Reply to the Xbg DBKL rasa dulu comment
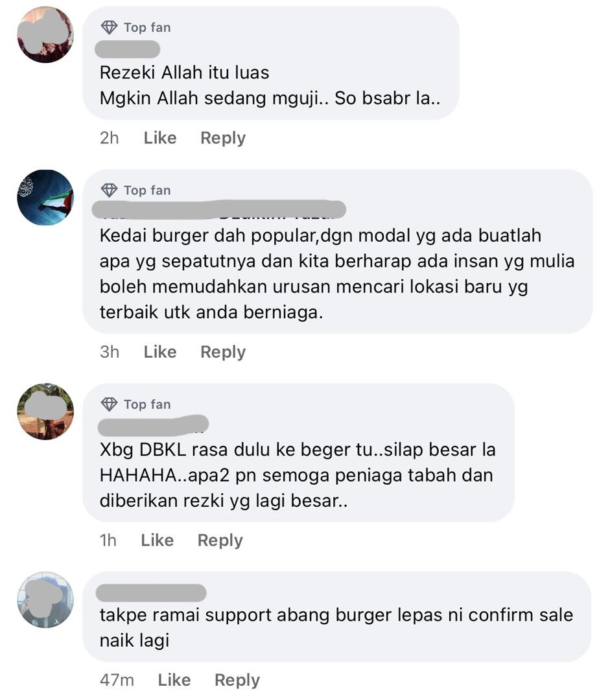The image size is (610, 700). point(220,540)
